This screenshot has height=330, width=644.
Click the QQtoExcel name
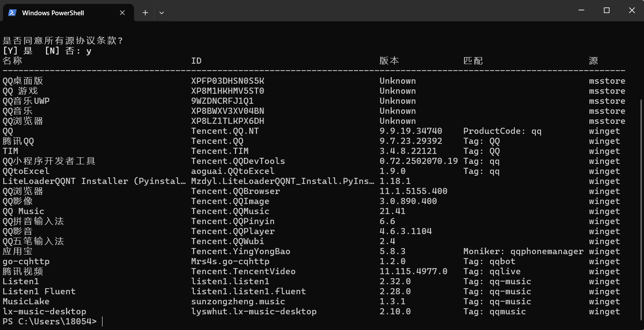pos(26,171)
